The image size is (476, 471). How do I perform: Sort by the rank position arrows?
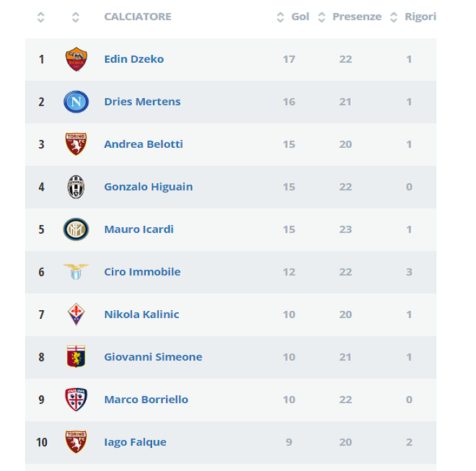(x=41, y=17)
